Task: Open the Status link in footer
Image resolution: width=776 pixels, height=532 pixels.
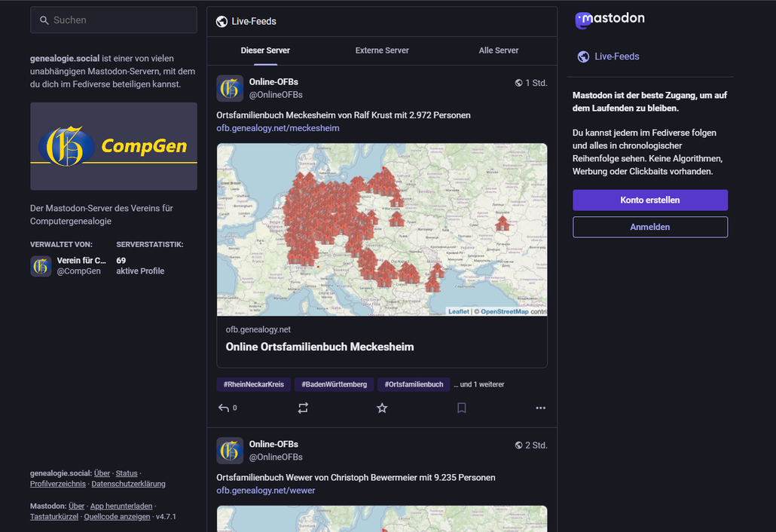Action: (x=127, y=473)
